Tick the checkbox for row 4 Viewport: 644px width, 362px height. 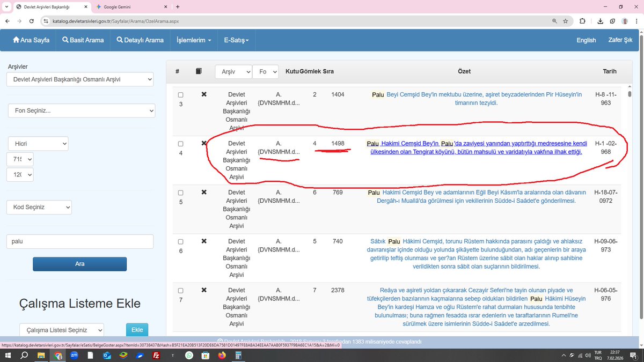click(x=181, y=144)
